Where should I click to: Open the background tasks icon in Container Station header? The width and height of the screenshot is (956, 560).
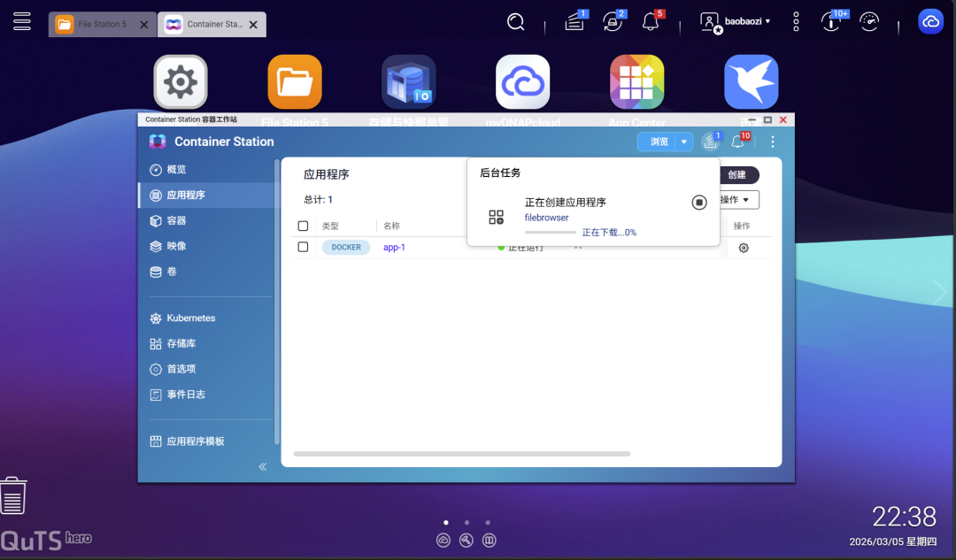[710, 141]
